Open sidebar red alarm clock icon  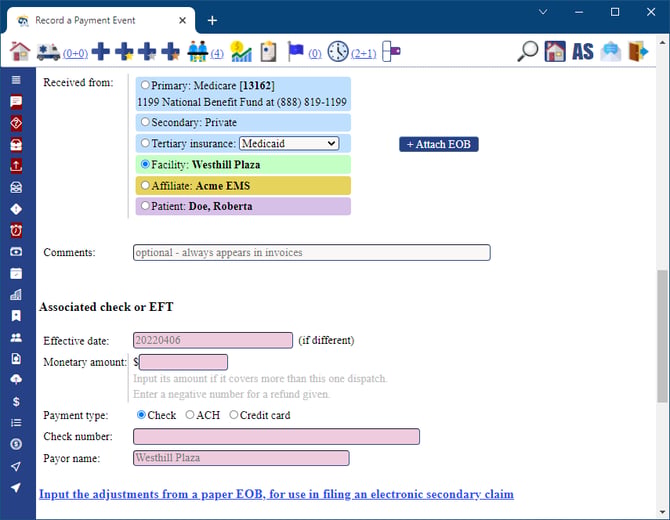16,230
